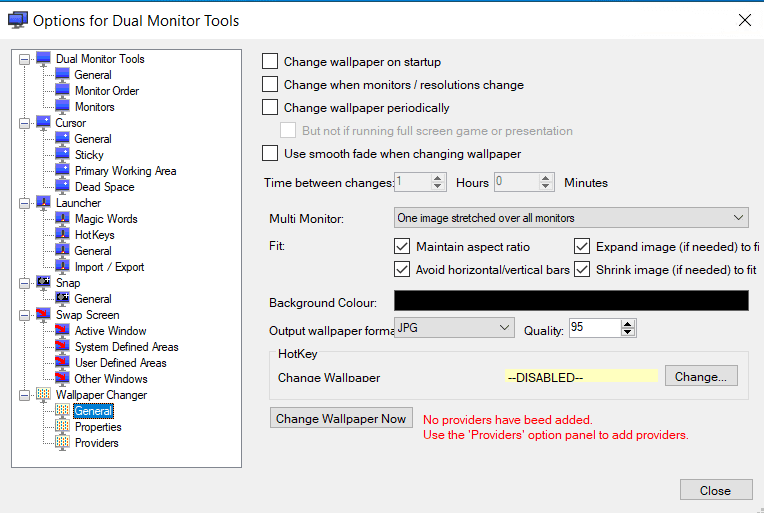
Task: Click the Swap Screen section icon
Action: 43,315
